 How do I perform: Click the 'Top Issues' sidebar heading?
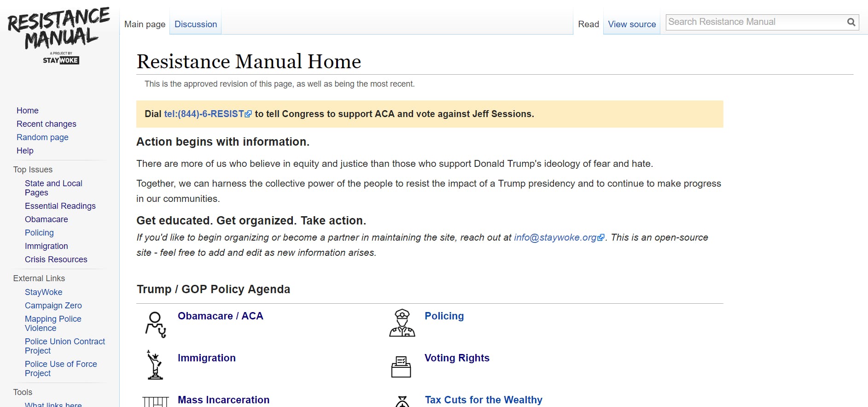pyautogui.click(x=33, y=170)
